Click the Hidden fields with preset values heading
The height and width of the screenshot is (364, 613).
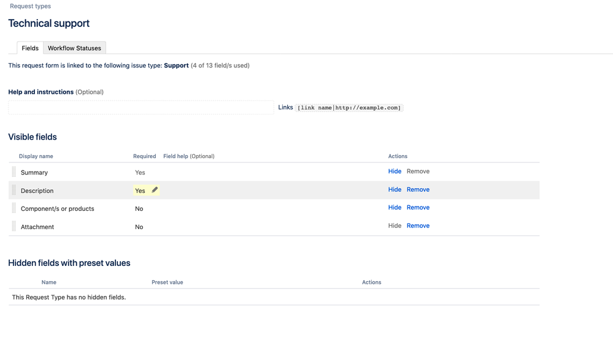[69, 264]
